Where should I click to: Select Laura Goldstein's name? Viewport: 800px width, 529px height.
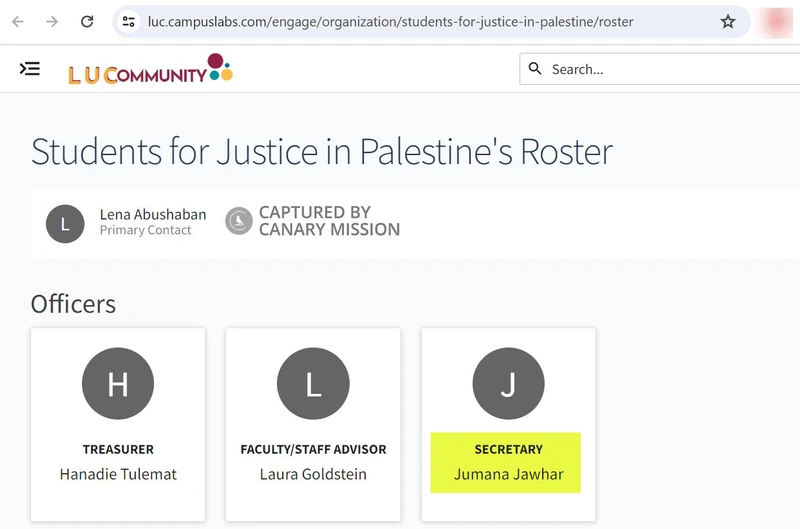tap(313, 474)
